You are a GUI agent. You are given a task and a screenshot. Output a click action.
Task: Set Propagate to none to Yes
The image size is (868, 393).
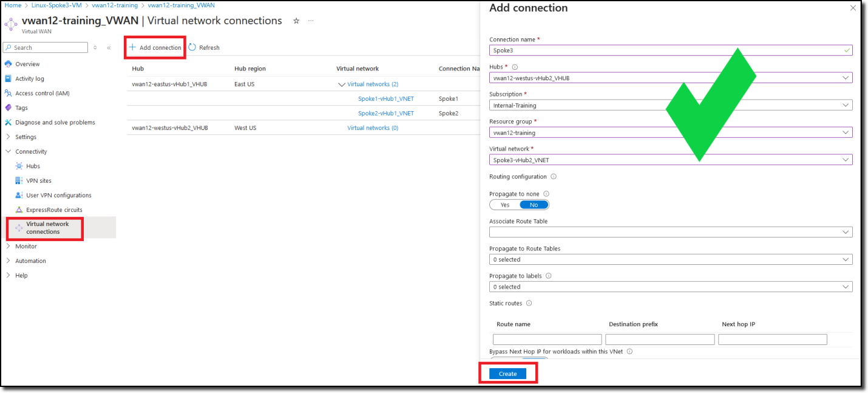505,205
